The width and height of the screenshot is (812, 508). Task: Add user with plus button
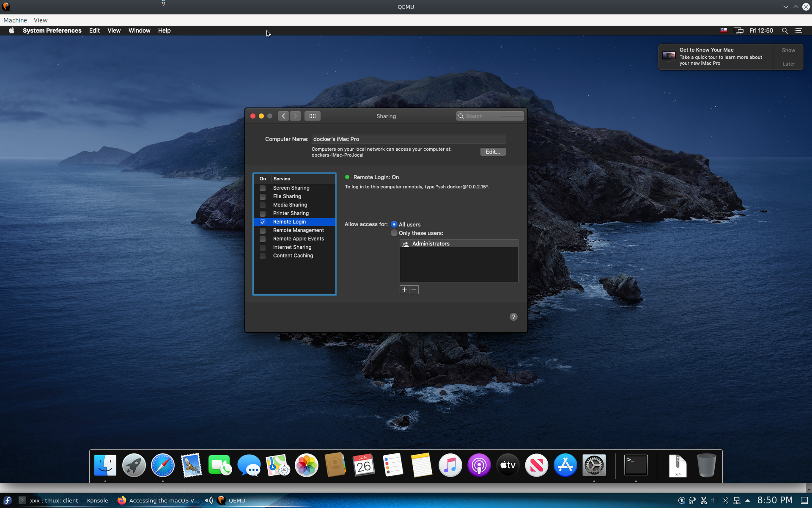[404, 290]
